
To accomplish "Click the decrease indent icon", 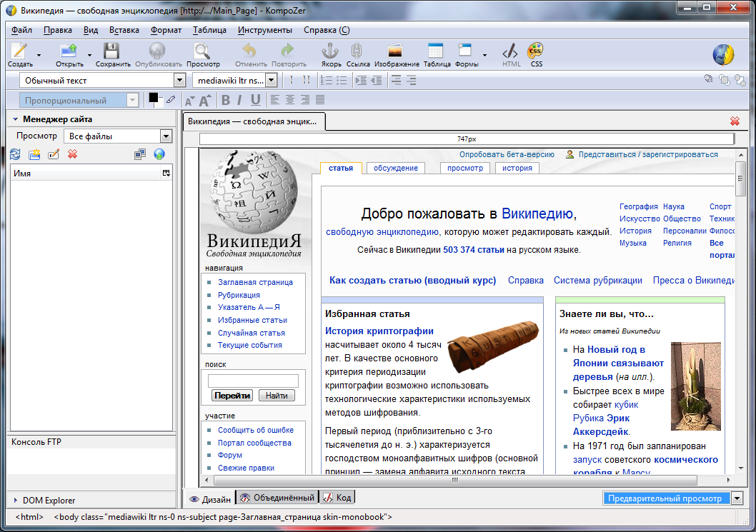I will (x=377, y=81).
